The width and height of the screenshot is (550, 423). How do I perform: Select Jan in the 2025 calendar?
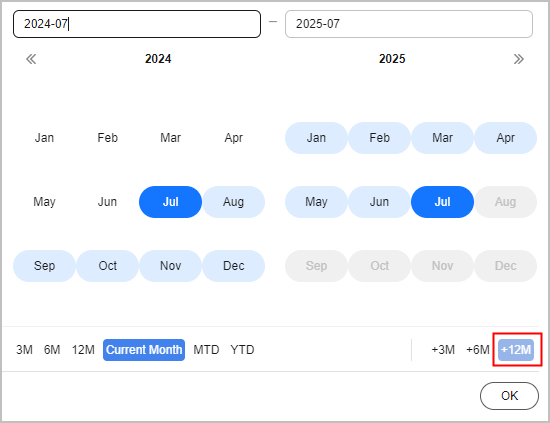click(316, 138)
